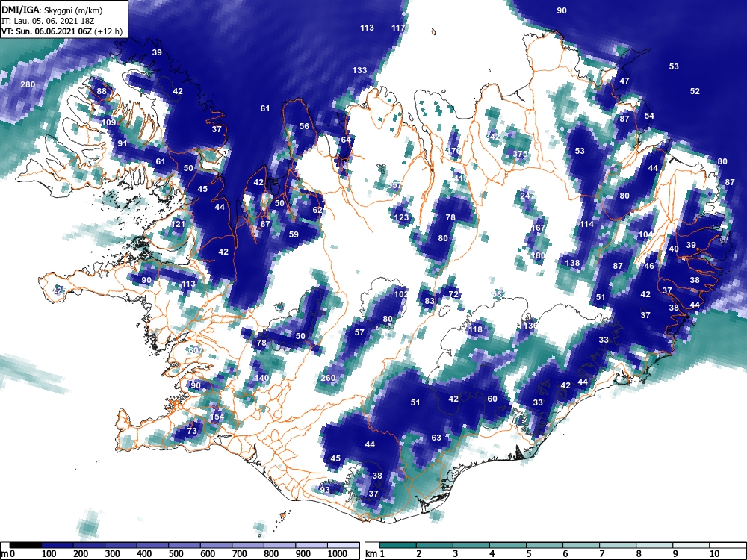Click the visibility value '114'
Image resolution: width=747 pixels, height=560 pixels.
coord(586,224)
